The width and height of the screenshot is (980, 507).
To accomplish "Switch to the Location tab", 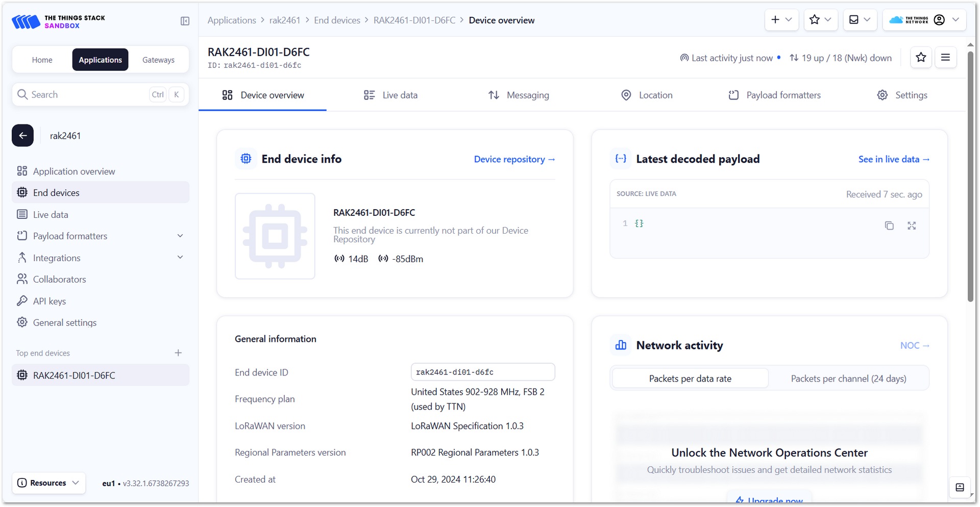I will (x=646, y=95).
